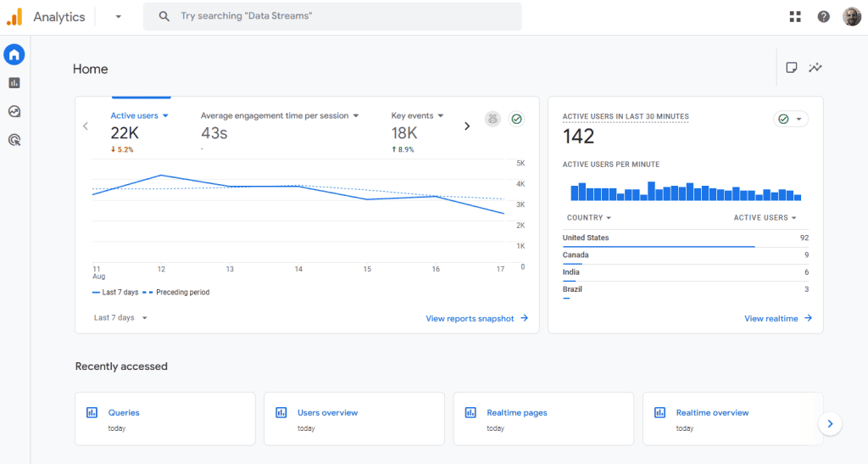
Task: Open the Insights sparkline icon
Action: (x=815, y=68)
